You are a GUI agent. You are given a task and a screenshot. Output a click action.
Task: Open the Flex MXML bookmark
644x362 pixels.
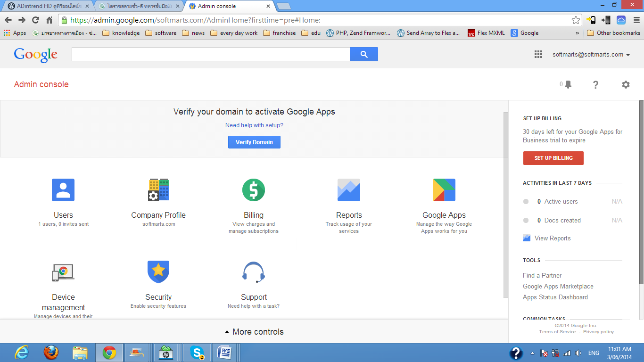coord(486,33)
